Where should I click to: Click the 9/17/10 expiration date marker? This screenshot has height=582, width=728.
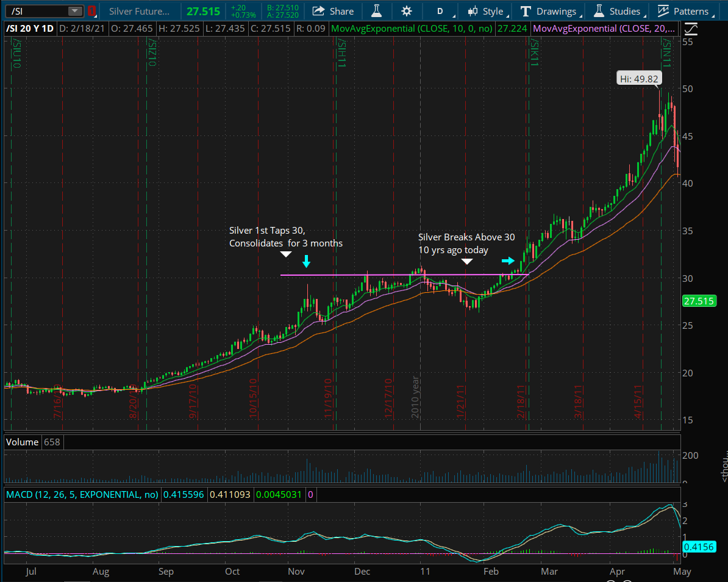coord(193,400)
